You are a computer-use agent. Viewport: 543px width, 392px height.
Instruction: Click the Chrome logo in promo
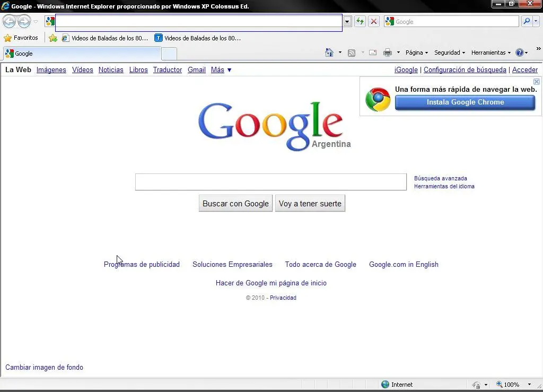point(378,100)
